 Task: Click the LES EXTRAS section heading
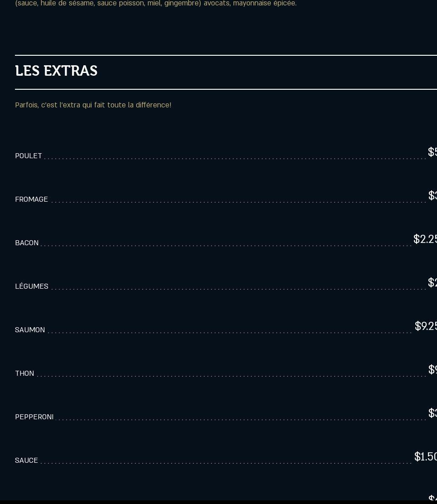[x=56, y=71]
